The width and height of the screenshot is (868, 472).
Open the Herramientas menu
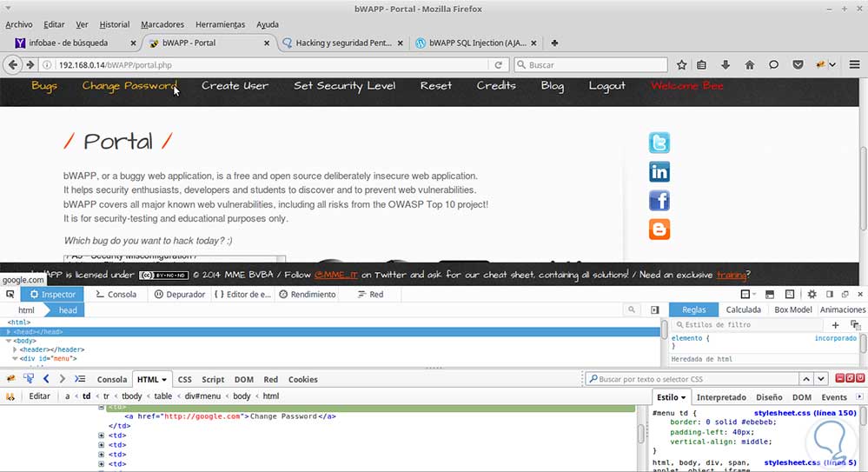[220, 24]
